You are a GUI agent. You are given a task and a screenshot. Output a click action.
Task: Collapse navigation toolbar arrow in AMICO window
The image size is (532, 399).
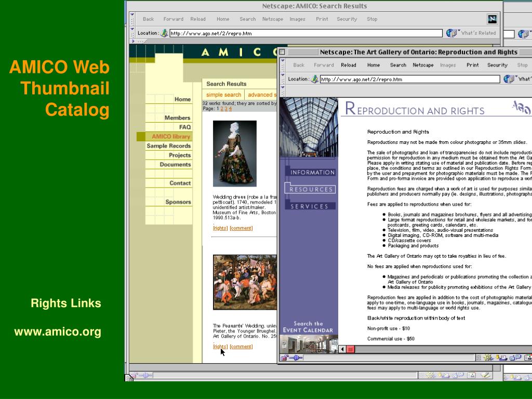coord(132,15)
